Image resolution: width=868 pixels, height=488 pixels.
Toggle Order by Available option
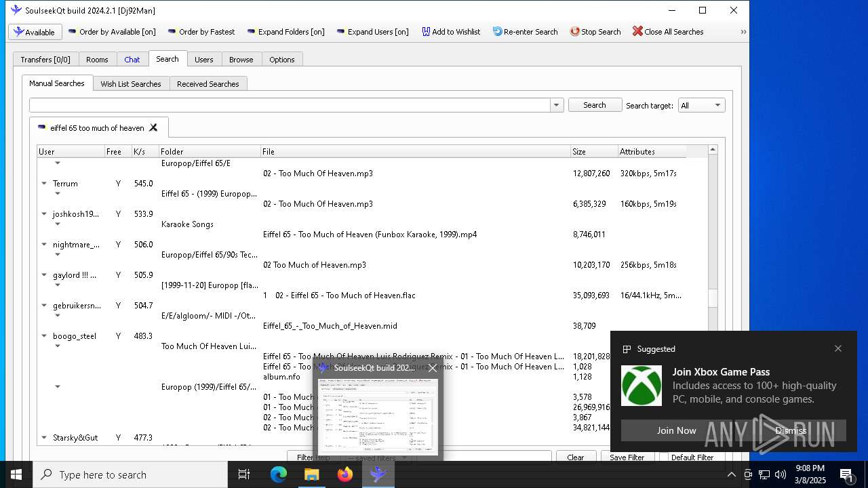[x=112, y=32]
